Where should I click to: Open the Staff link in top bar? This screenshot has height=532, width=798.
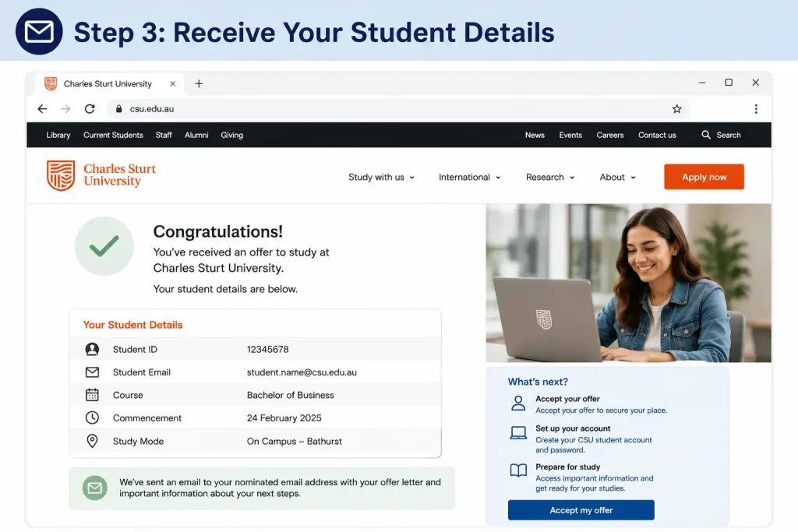[164, 135]
